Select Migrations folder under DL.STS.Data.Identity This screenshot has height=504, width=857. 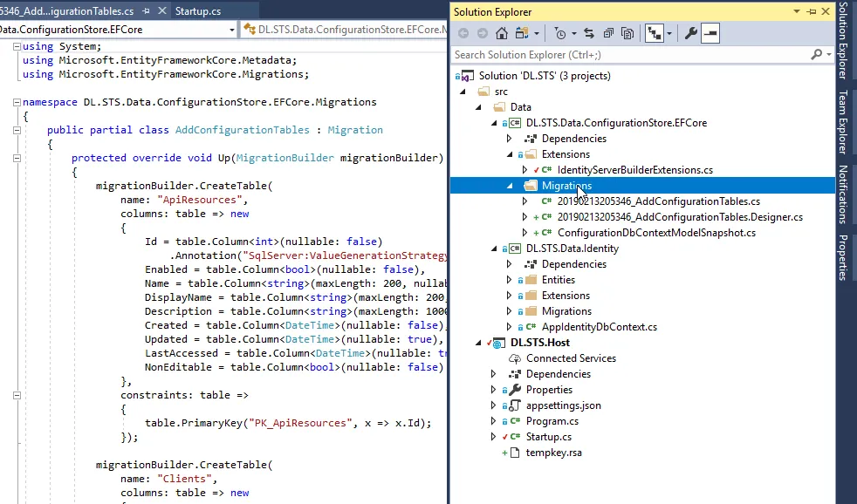(x=566, y=311)
